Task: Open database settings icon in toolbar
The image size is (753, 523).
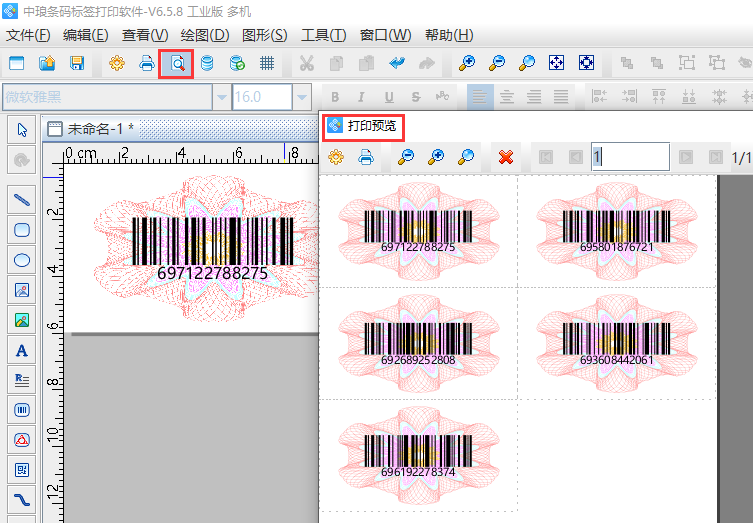Action: click(x=207, y=63)
